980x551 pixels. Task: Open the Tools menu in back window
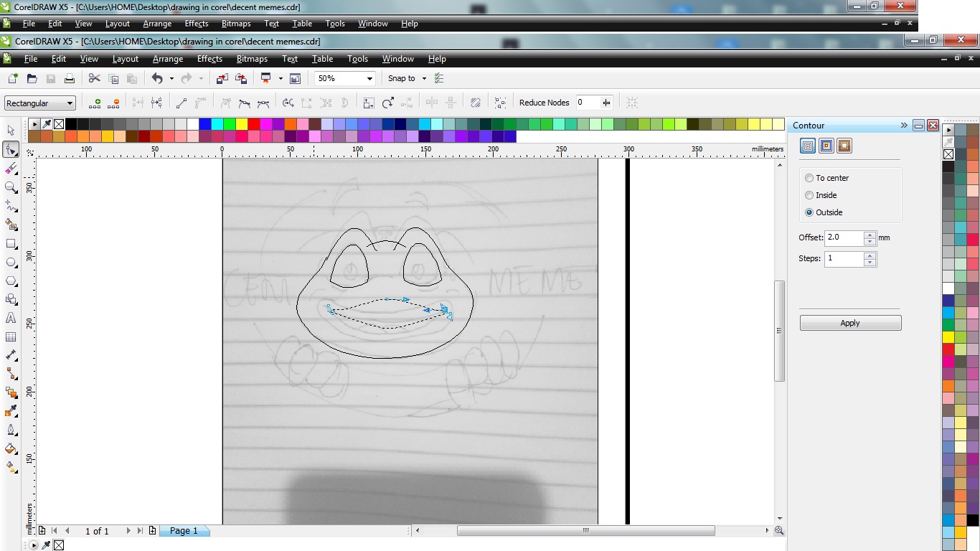point(335,24)
